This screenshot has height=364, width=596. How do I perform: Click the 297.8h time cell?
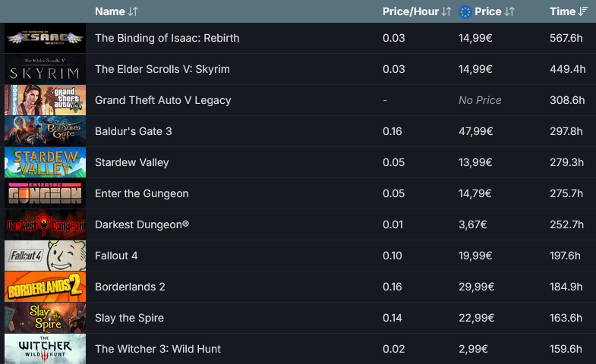pos(566,131)
